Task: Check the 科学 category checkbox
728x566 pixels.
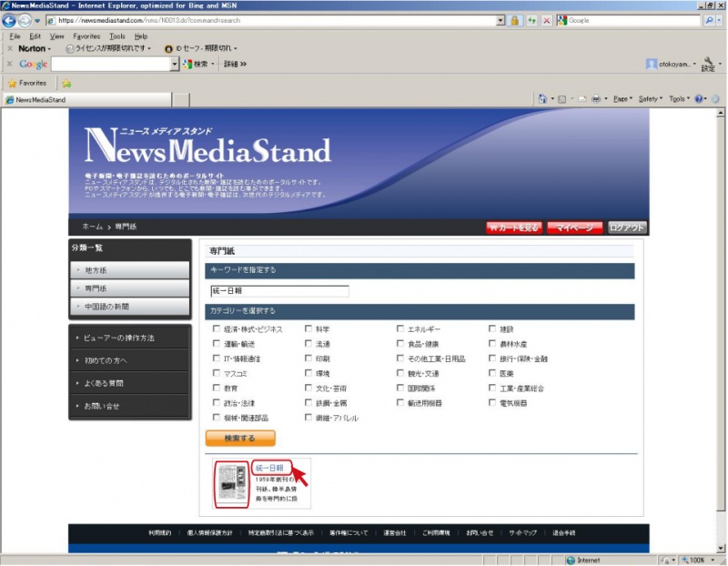Action: (308, 328)
